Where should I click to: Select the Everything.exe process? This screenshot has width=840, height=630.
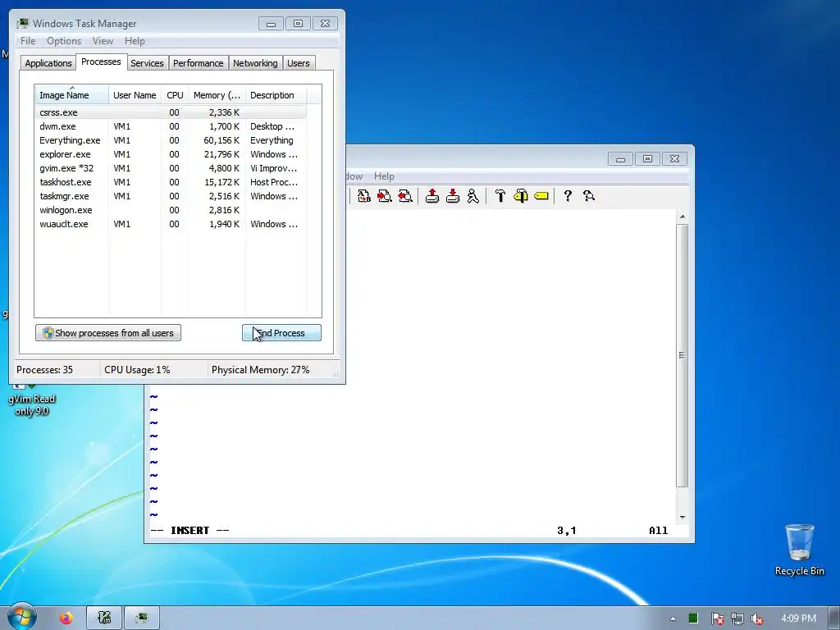(x=171, y=140)
